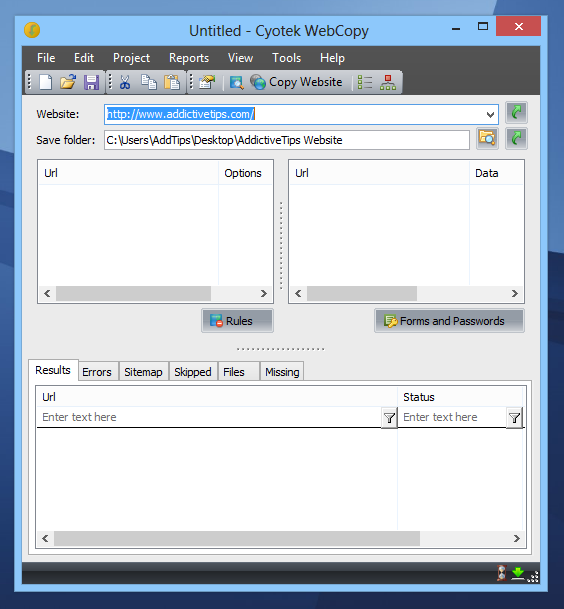Image resolution: width=564 pixels, height=609 pixels.
Task: Click the green download icon in the status bar
Action: pos(518,573)
